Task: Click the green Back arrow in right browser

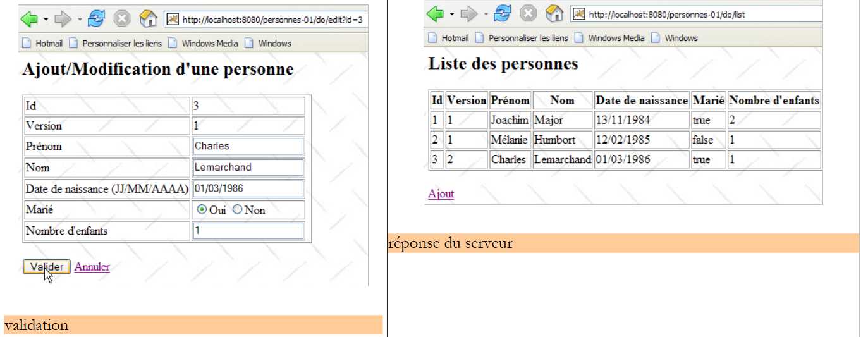Action: coord(435,13)
